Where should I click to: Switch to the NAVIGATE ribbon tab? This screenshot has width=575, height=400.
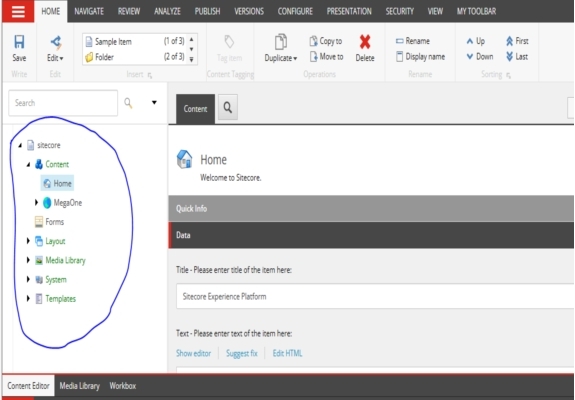[x=89, y=11]
